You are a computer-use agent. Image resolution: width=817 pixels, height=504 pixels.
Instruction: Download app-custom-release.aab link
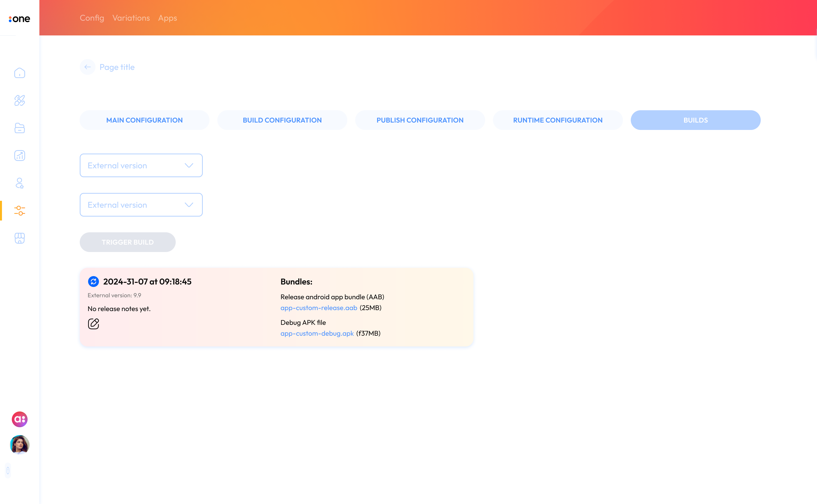[x=319, y=308]
